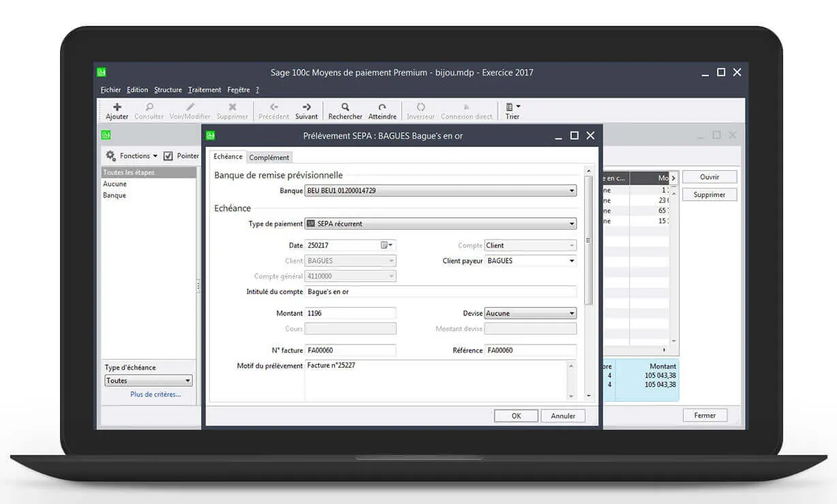Click the Montant input field

pyautogui.click(x=350, y=313)
